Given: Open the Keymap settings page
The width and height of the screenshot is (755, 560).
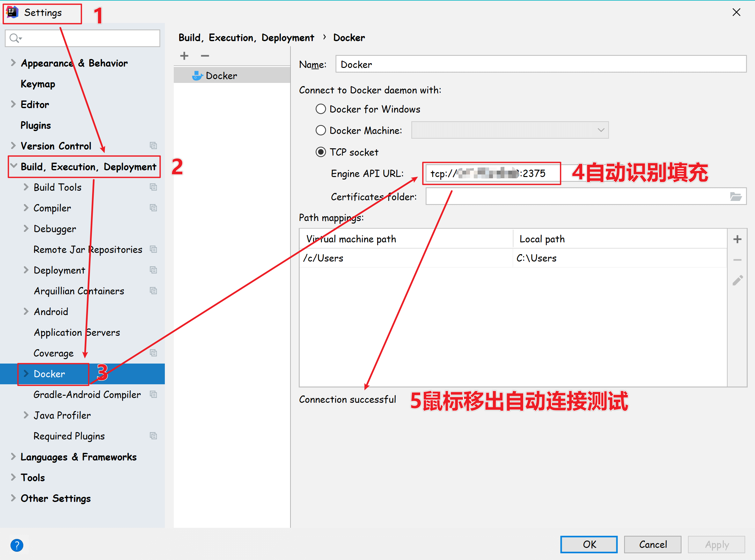Looking at the screenshot, I should 38,84.
